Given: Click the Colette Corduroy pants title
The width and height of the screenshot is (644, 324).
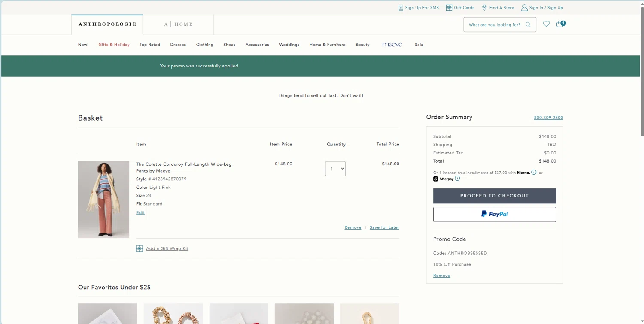Looking at the screenshot, I should [184, 167].
